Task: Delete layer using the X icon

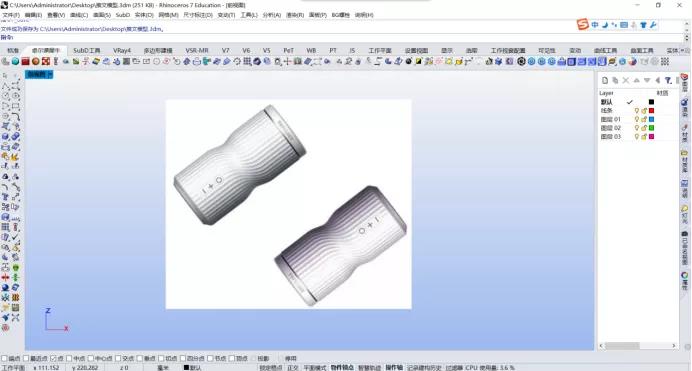Action: 626,80
